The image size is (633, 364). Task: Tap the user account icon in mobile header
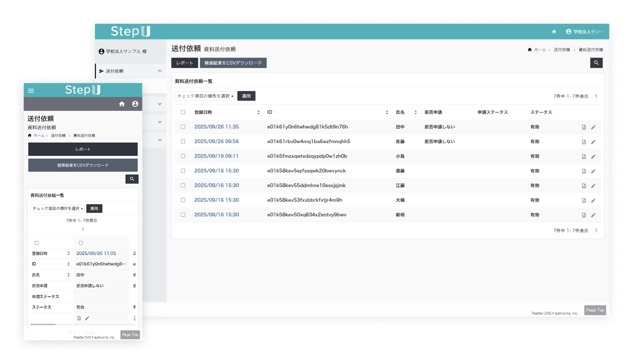point(135,104)
